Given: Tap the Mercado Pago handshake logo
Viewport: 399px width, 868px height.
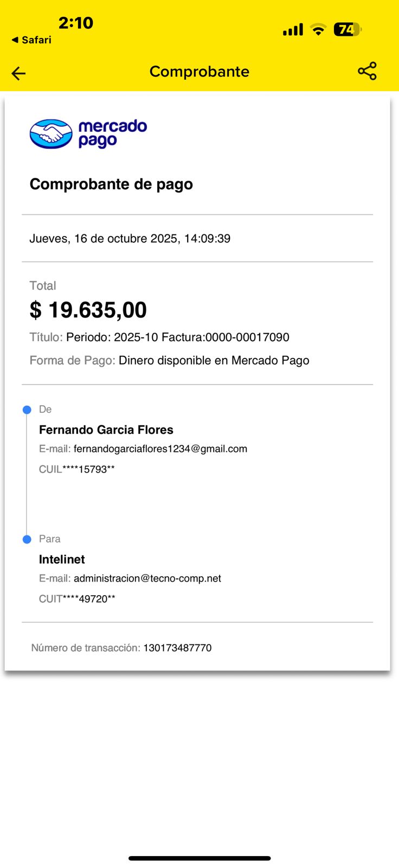Looking at the screenshot, I should click(51, 134).
